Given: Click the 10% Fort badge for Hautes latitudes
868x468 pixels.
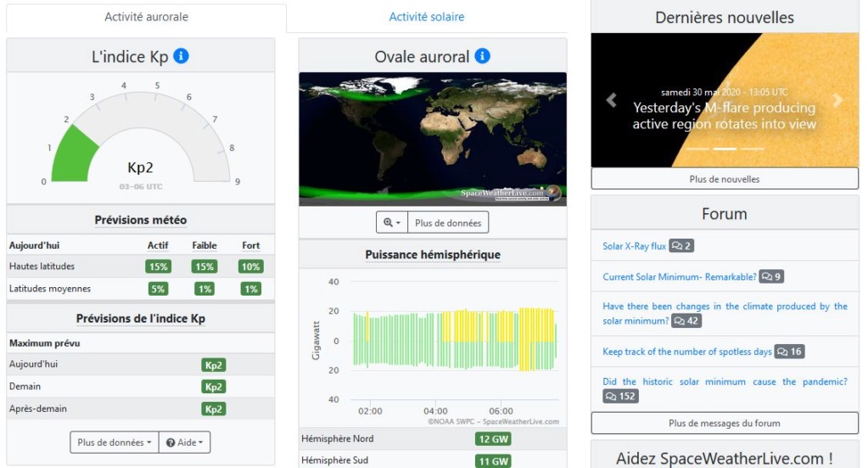Looking at the screenshot, I should pyautogui.click(x=251, y=267).
